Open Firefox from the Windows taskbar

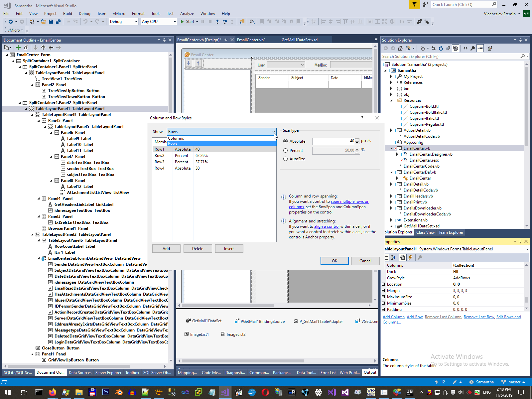coord(52,392)
